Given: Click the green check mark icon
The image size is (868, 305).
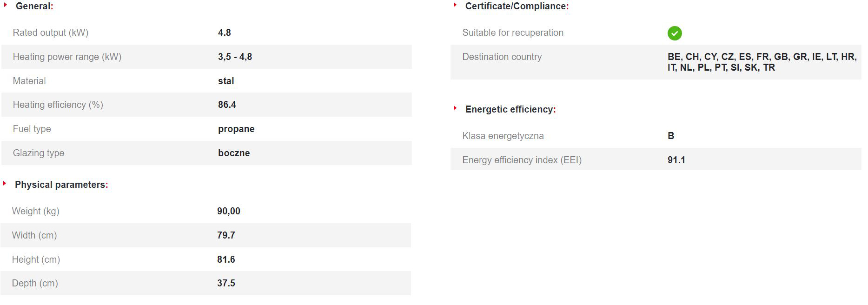Looking at the screenshot, I should 674,33.
